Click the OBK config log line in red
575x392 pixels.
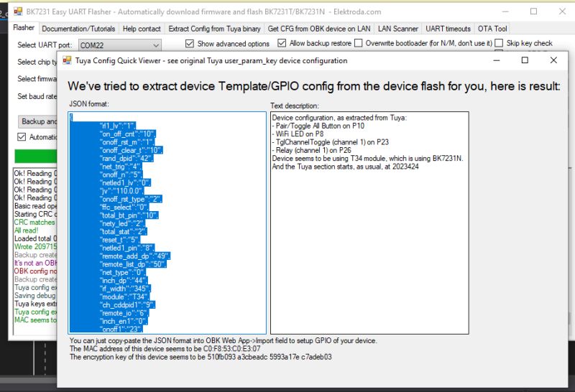(x=35, y=271)
